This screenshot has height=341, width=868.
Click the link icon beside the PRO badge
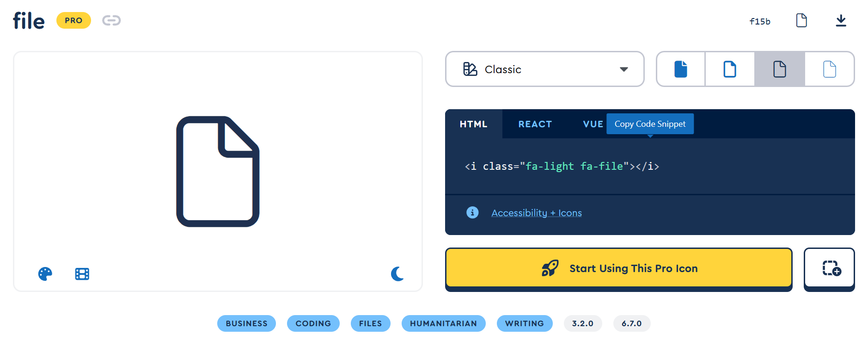click(111, 20)
